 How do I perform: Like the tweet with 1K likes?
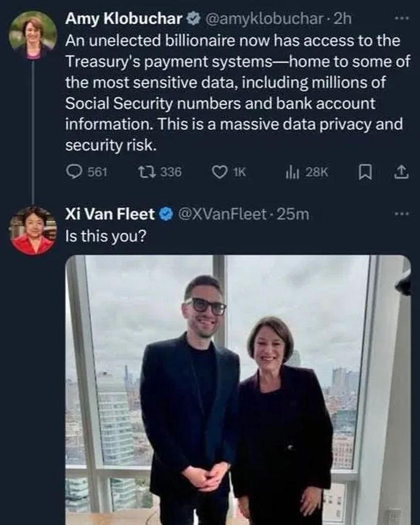coord(220,172)
